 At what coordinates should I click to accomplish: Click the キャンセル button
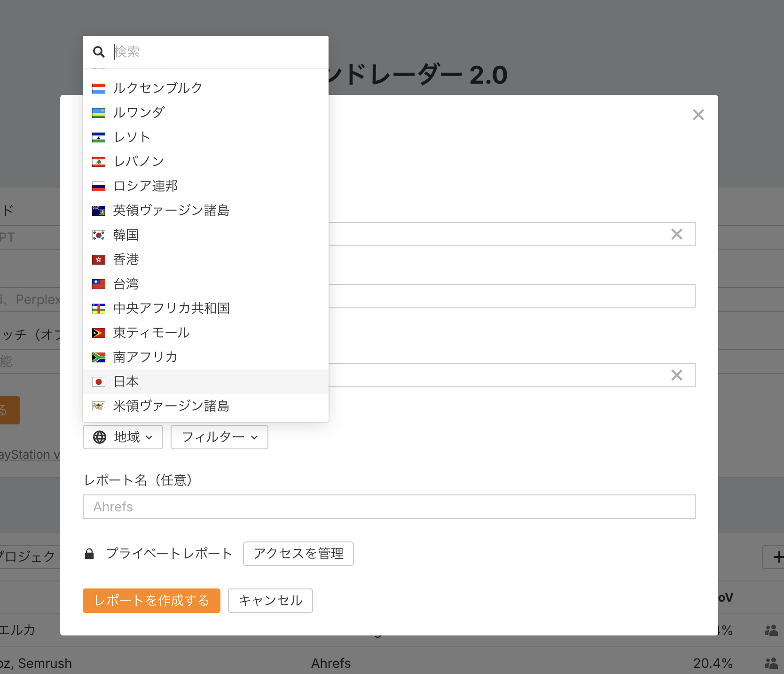[x=270, y=601]
